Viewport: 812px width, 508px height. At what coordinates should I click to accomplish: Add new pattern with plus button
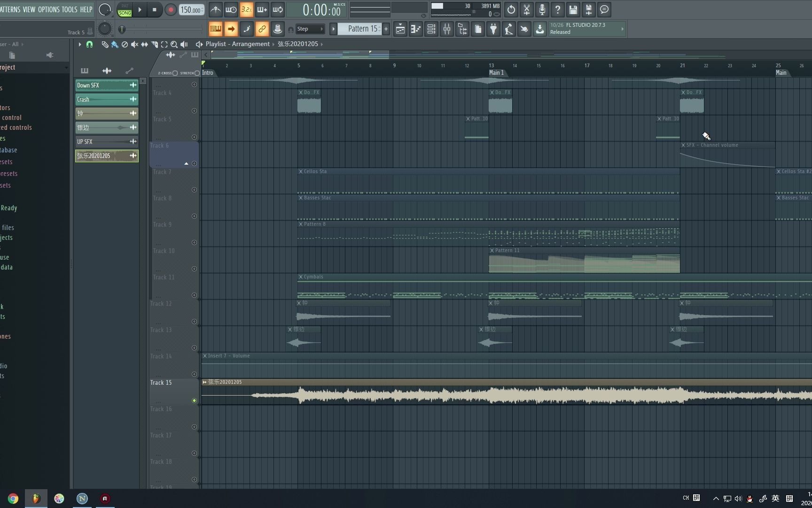(386, 29)
